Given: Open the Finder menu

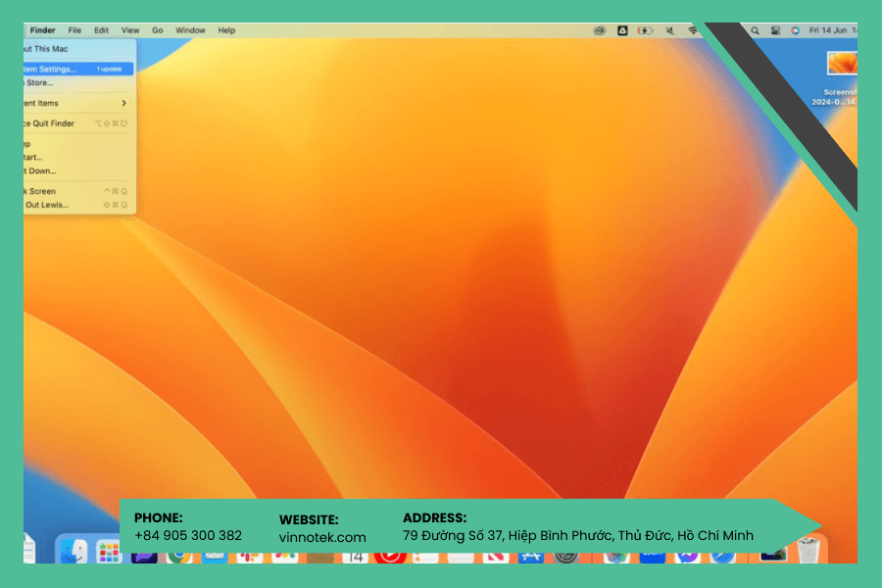Looking at the screenshot, I should [x=43, y=30].
